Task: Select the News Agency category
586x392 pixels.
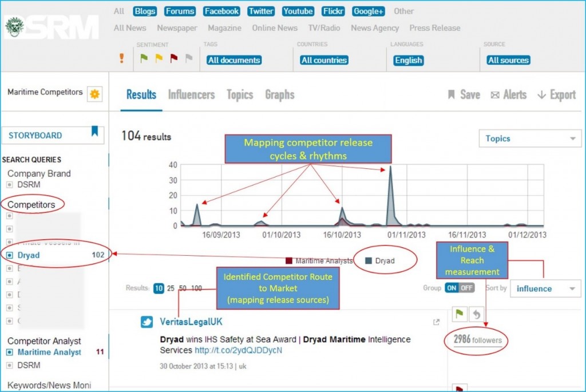Action: 375,28
